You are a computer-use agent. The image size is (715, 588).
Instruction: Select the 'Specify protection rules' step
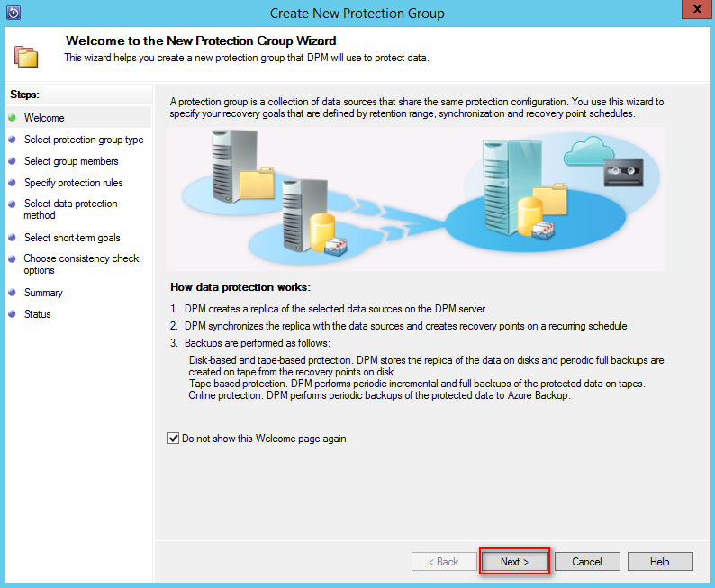[x=74, y=183]
